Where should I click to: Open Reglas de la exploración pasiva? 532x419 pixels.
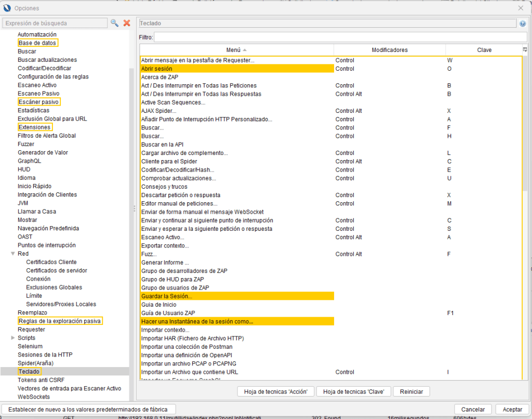click(59, 321)
